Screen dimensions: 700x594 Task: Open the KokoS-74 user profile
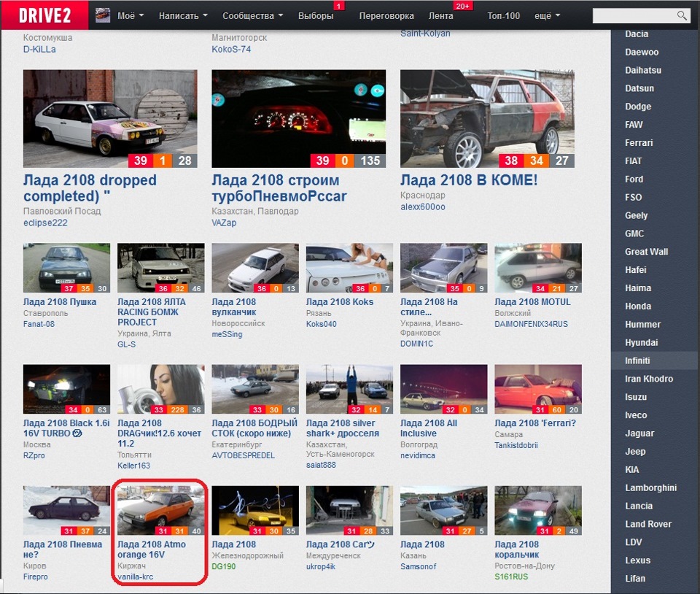(x=231, y=49)
